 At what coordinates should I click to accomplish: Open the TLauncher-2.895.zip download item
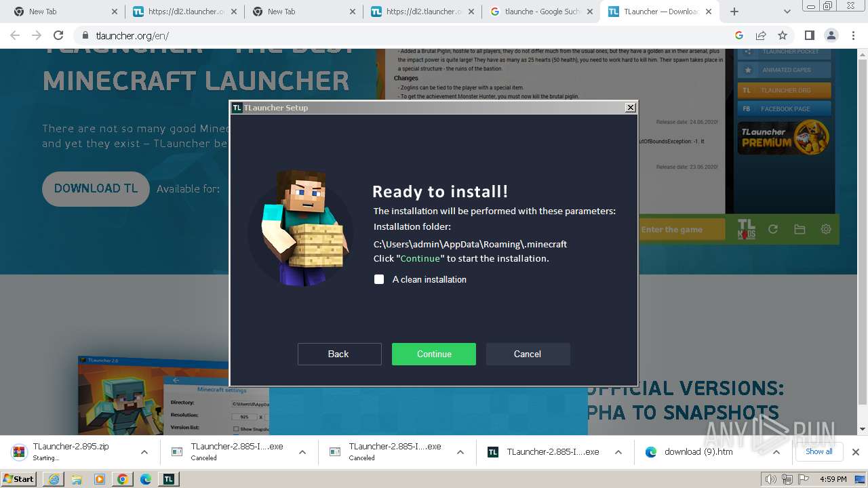[71, 451]
